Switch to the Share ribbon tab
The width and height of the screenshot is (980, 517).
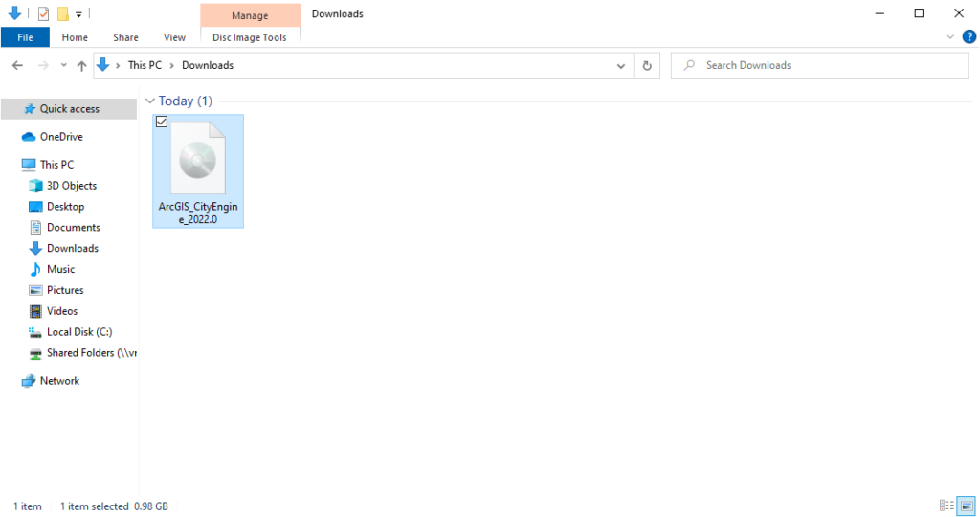125,37
